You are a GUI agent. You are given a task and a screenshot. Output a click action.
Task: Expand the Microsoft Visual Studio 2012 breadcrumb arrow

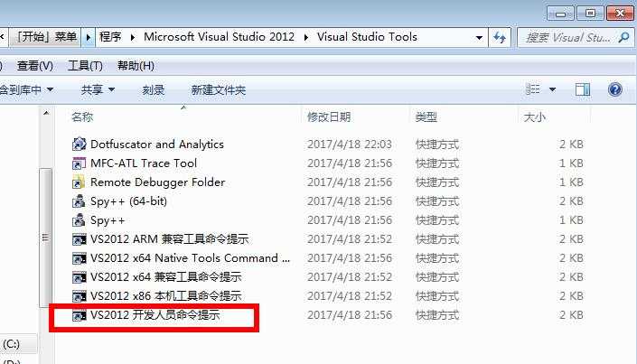[306, 37]
